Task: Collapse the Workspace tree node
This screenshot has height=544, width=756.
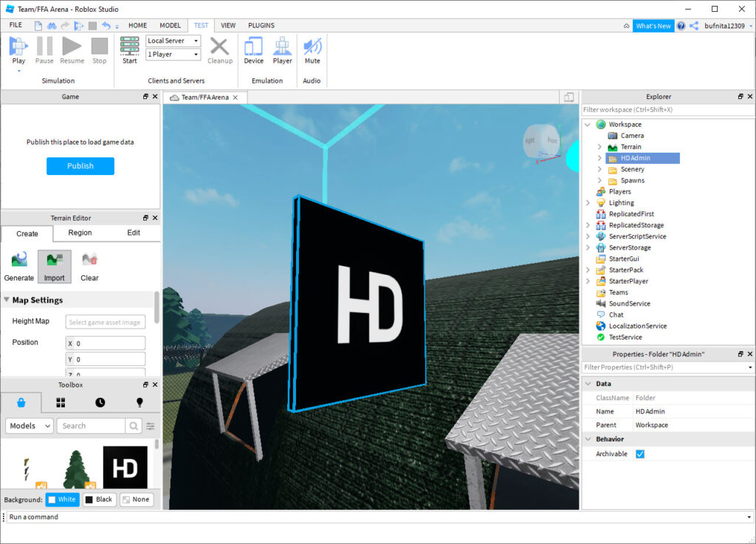Action: click(587, 124)
